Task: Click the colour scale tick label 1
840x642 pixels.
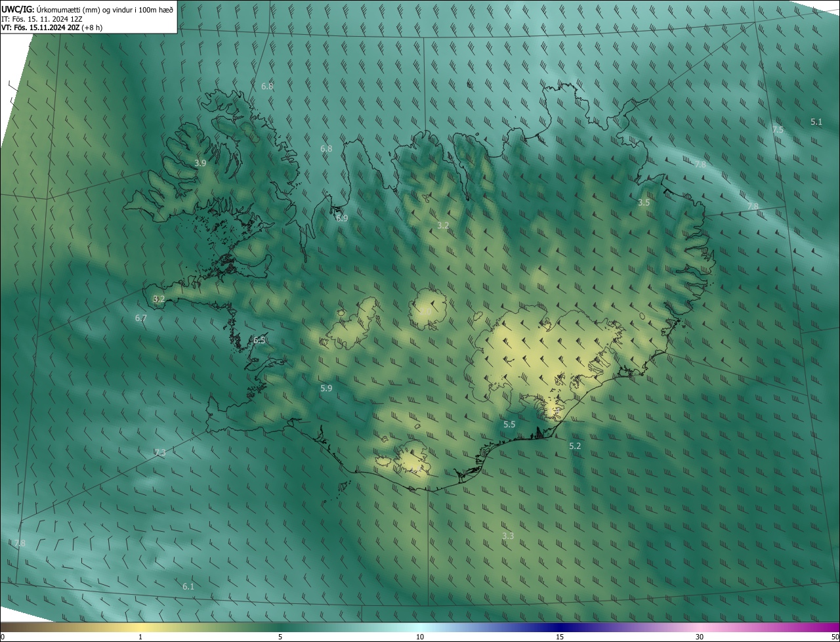Action: [140, 637]
